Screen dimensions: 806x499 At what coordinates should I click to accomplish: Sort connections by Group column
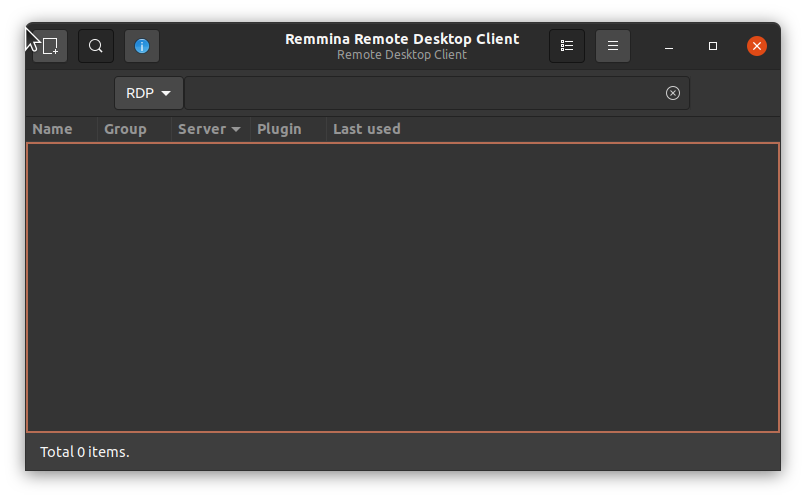126,129
